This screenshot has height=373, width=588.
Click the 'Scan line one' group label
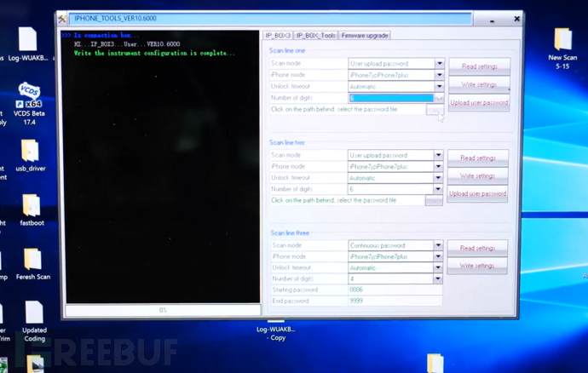pos(287,50)
